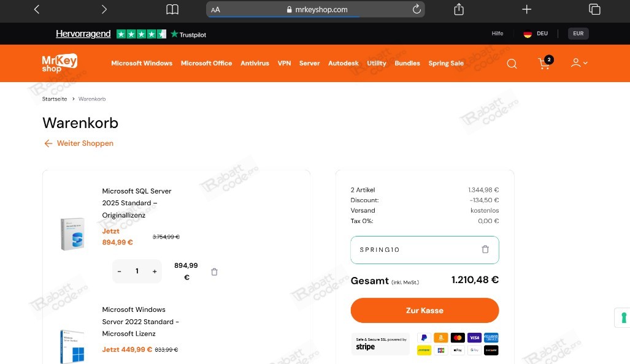
Task: Click the MrKey Shop logo
Action: point(59,63)
